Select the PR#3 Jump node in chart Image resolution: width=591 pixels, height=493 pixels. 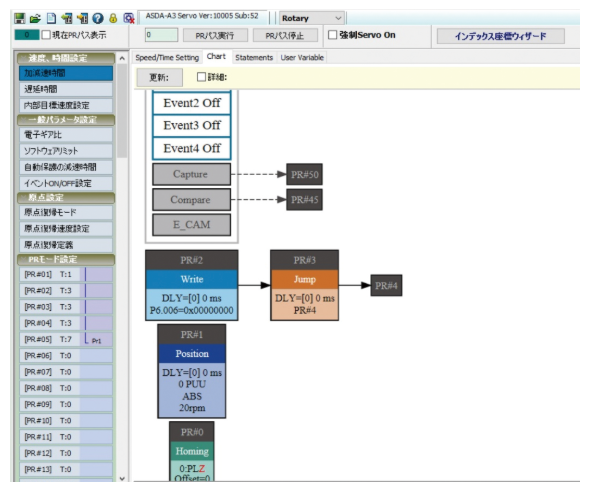[304, 285]
